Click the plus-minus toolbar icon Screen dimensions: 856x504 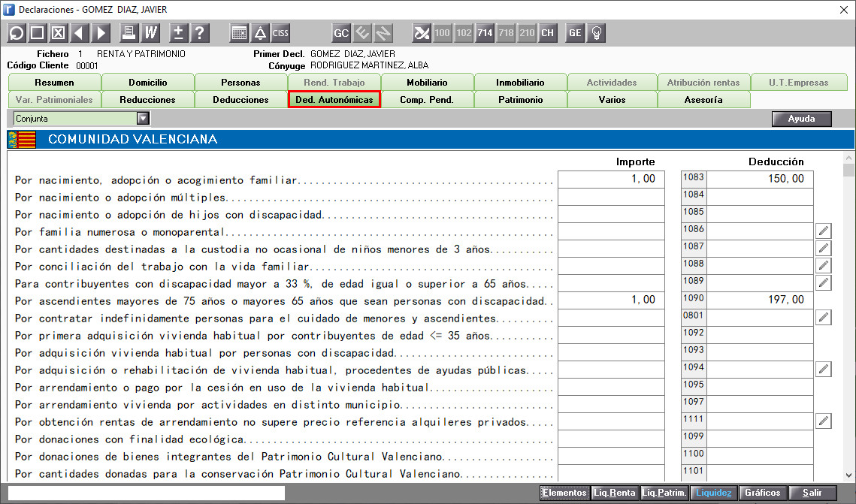click(178, 33)
